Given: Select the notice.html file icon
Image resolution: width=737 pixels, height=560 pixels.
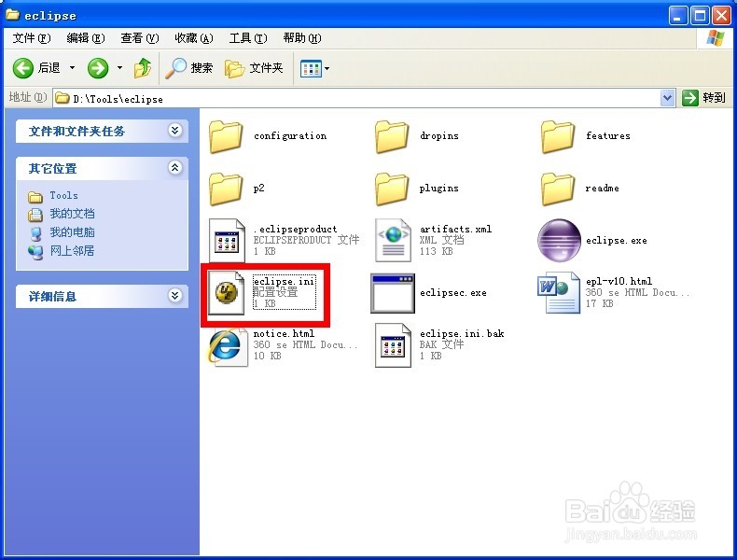Looking at the screenshot, I should click(228, 346).
